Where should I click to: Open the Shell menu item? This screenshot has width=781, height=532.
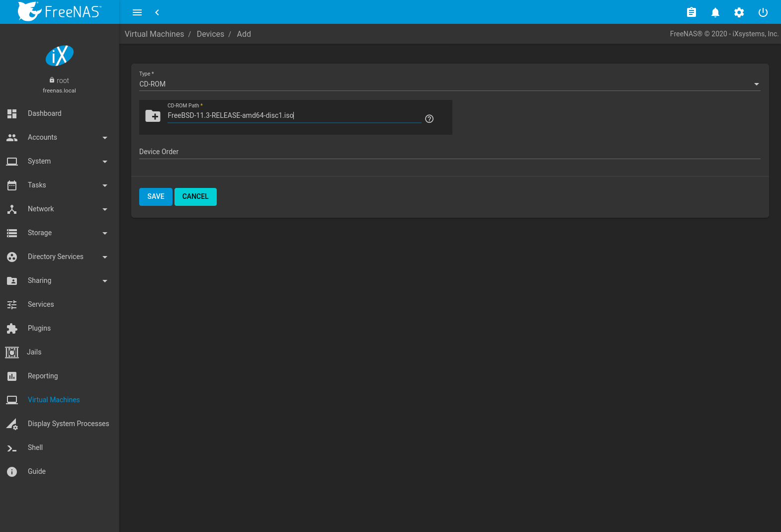(x=35, y=447)
